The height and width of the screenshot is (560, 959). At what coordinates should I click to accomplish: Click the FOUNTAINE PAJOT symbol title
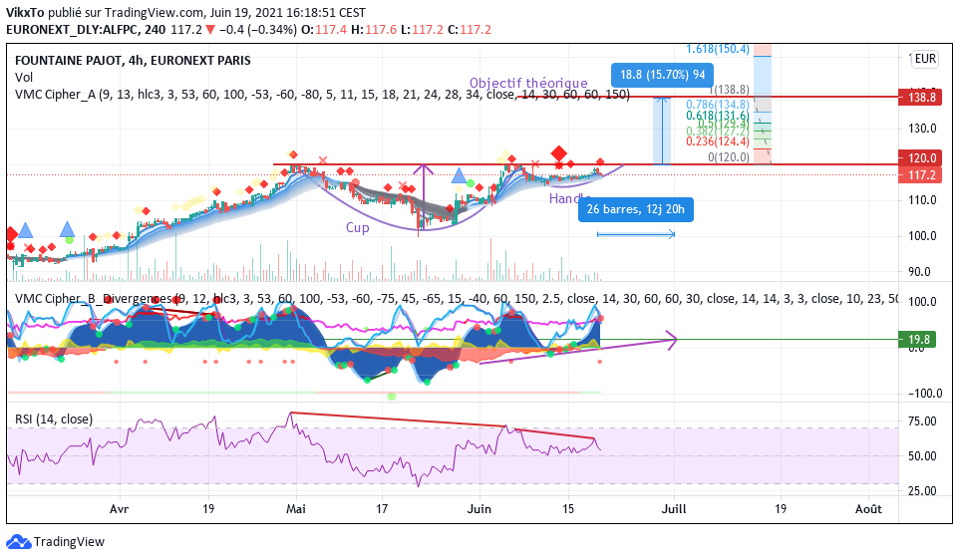coord(68,60)
